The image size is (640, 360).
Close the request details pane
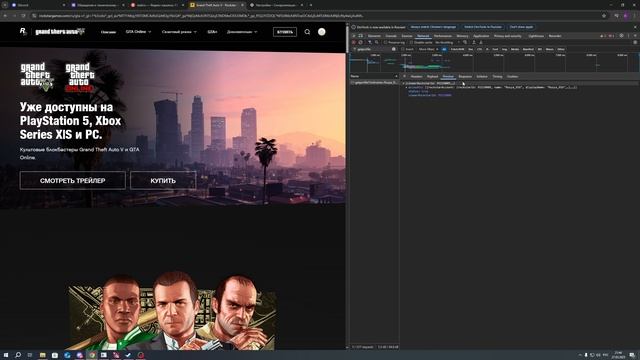coord(404,76)
